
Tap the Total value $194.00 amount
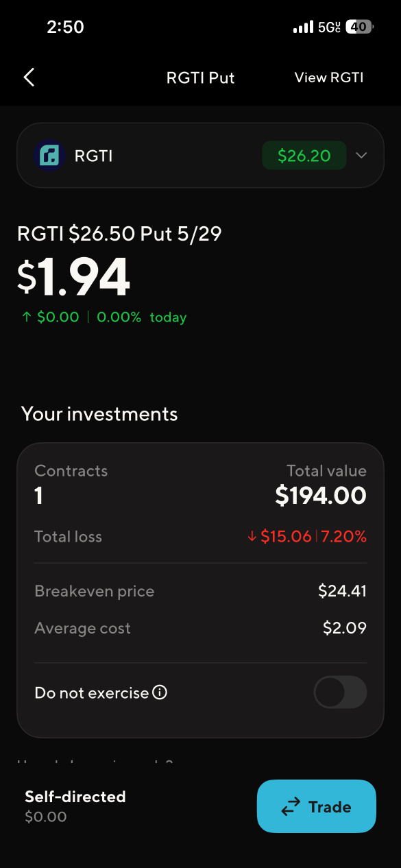(x=321, y=495)
